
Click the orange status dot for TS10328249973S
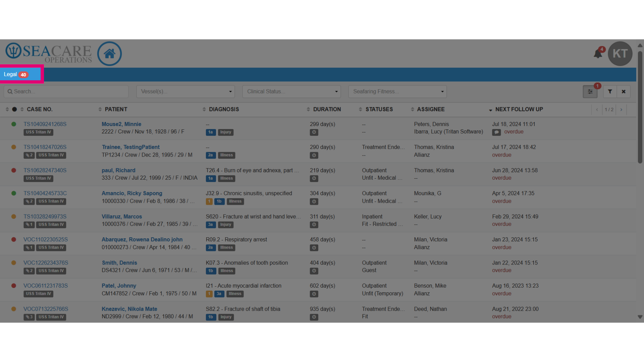[14, 217]
